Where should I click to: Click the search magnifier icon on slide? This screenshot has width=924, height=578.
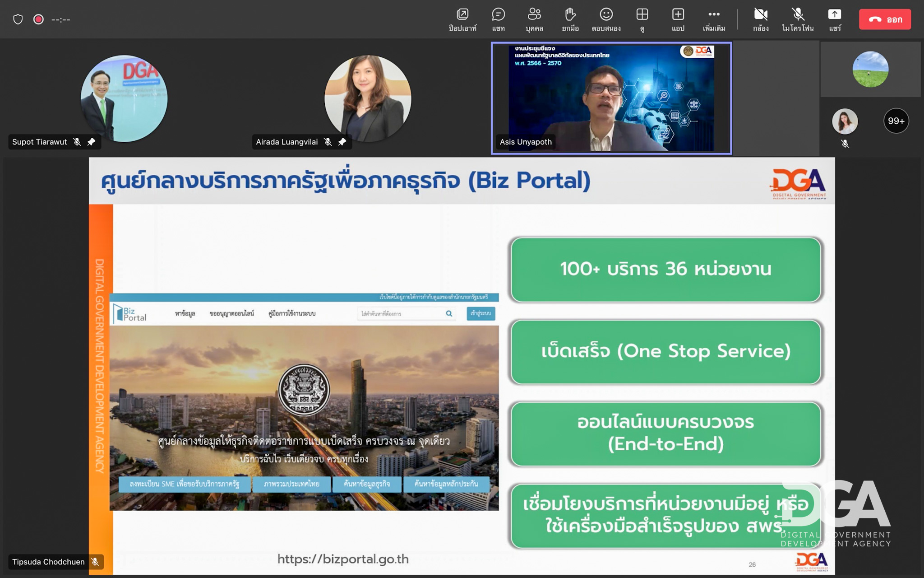(449, 313)
